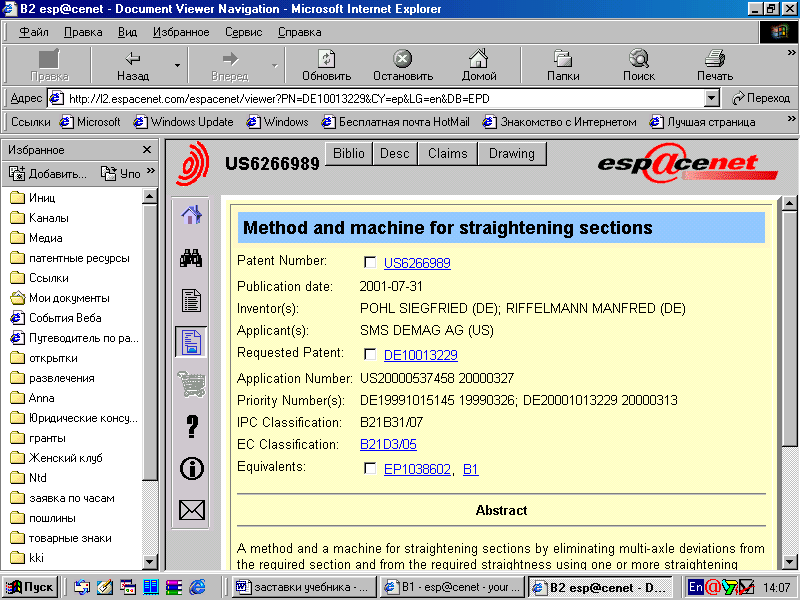Click the espacenet home icon in sidebar

(x=191, y=215)
